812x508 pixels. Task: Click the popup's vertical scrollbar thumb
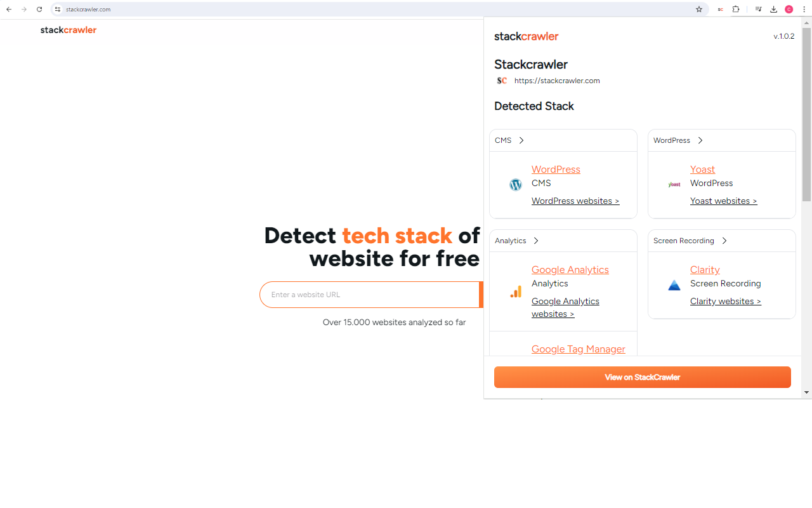tap(807, 114)
